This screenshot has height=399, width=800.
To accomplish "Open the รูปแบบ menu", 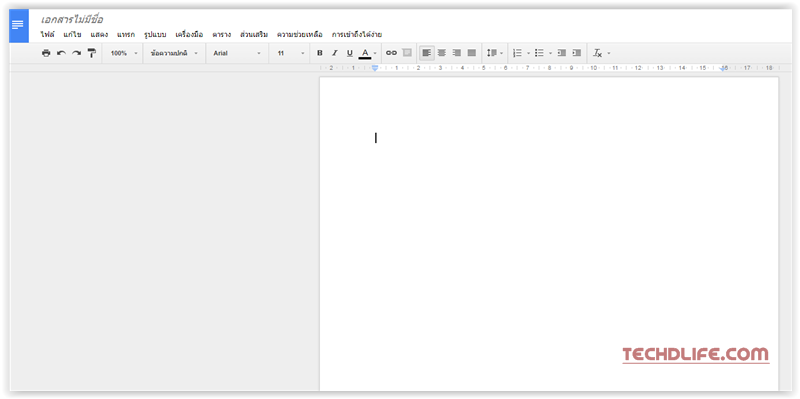I will (155, 35).
